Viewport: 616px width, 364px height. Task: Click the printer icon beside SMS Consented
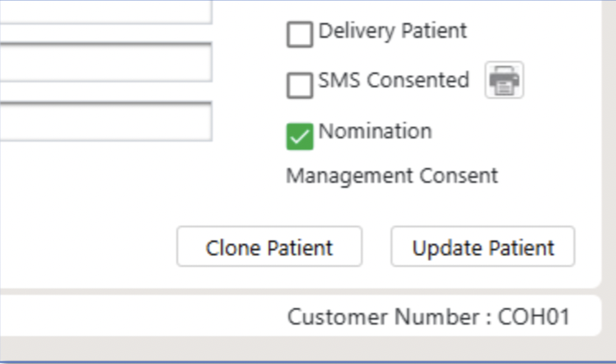[x=504, y=81]
